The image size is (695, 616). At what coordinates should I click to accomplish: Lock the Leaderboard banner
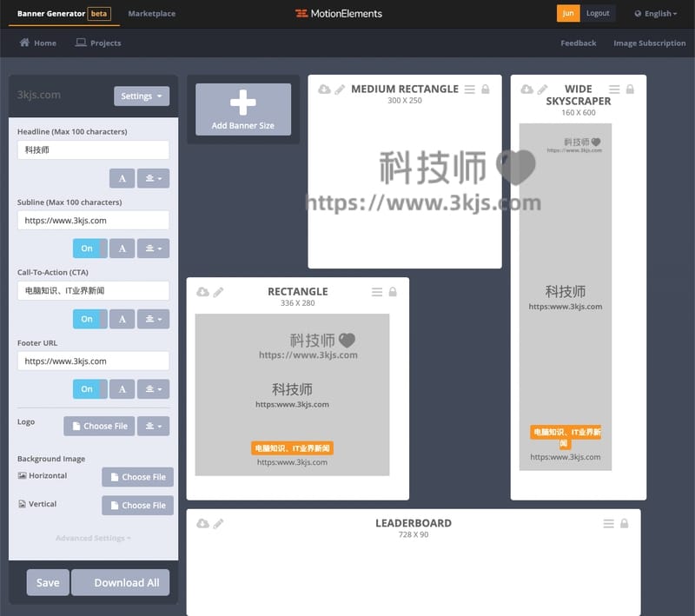624,524
